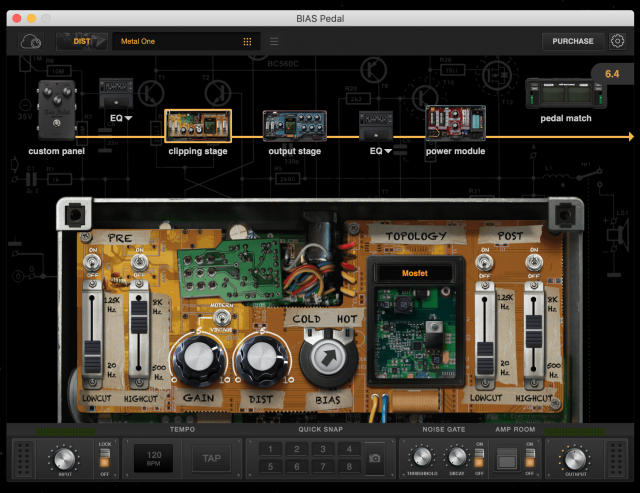Toggle the PRE lowcut on/off switch
The width and height of the screenshot is (640, 493).
(x=93, y=262)
